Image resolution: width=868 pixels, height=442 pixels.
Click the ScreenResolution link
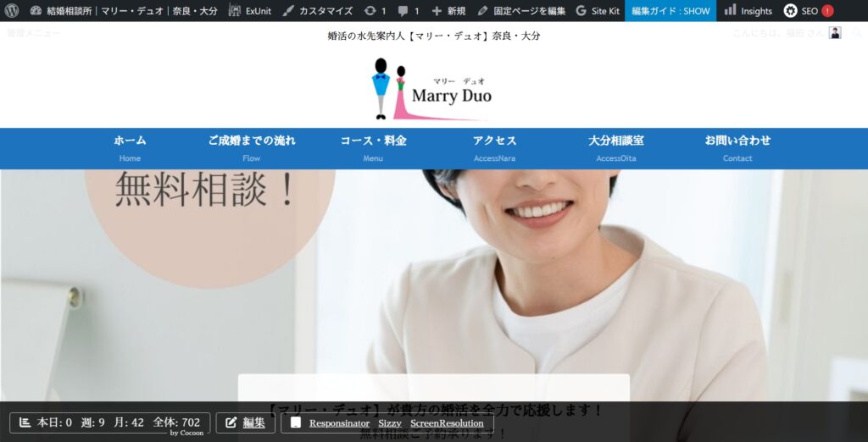[x=447, y=423]
